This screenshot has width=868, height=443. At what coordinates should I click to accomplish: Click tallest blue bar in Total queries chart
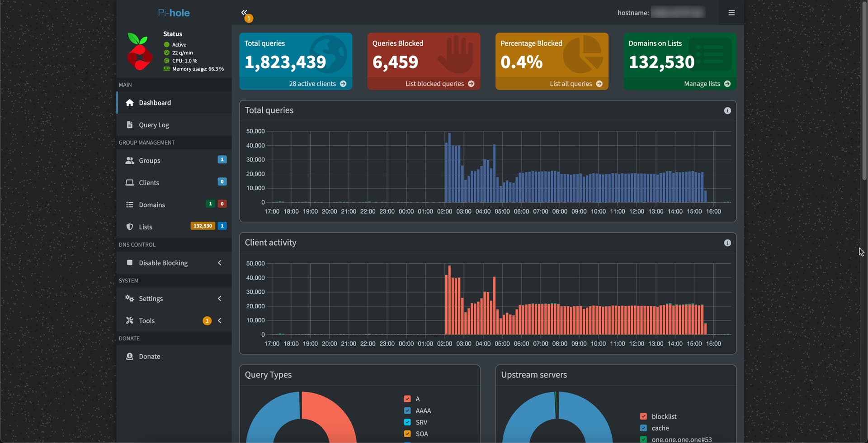tap(449, 167)
